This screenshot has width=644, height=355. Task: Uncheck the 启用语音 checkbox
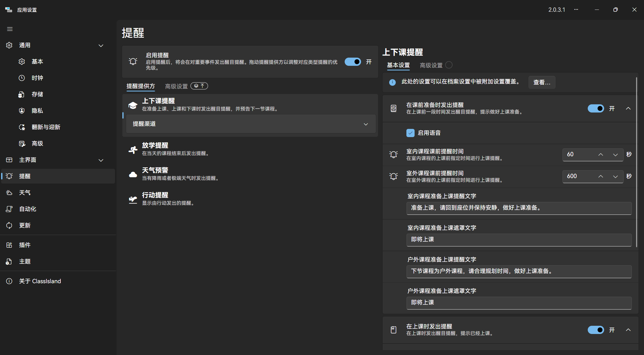[411, 133]
